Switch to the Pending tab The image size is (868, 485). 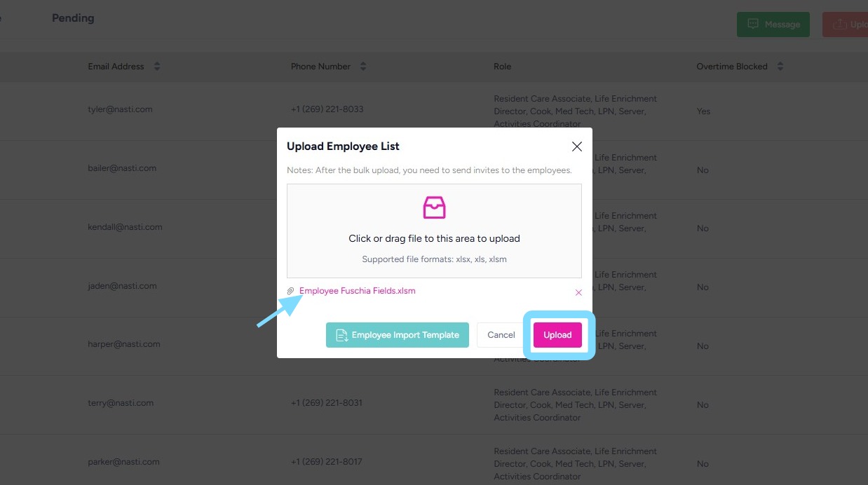coord(73,18)
